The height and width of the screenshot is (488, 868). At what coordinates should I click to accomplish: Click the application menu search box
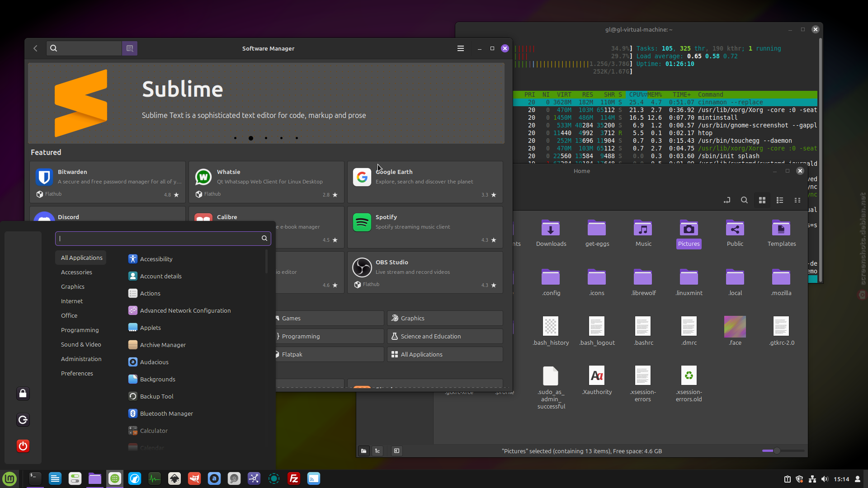(163, 238)
